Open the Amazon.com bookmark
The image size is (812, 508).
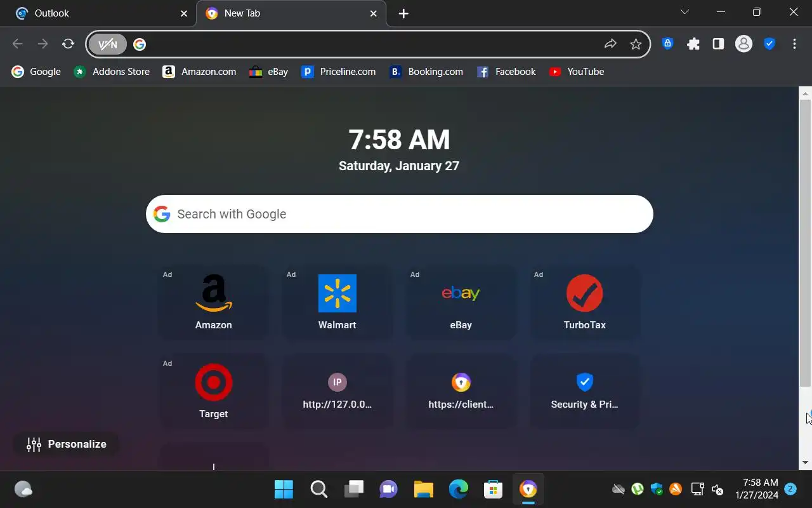click(x=199, y=72)
